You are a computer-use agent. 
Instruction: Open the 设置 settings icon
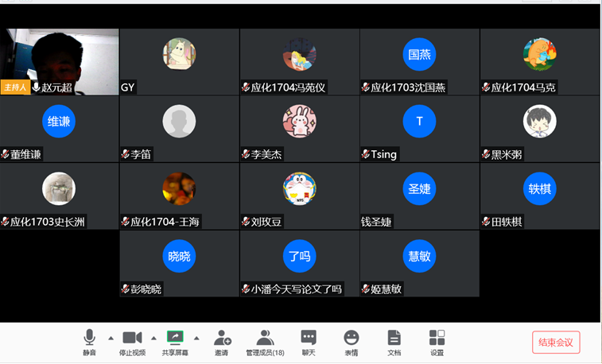pos(437,338)
